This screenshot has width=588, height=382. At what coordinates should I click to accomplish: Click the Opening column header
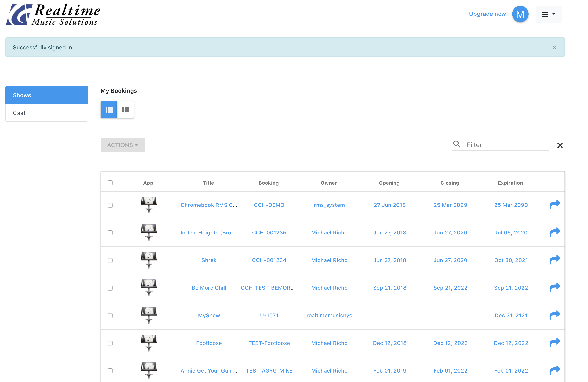389,183
